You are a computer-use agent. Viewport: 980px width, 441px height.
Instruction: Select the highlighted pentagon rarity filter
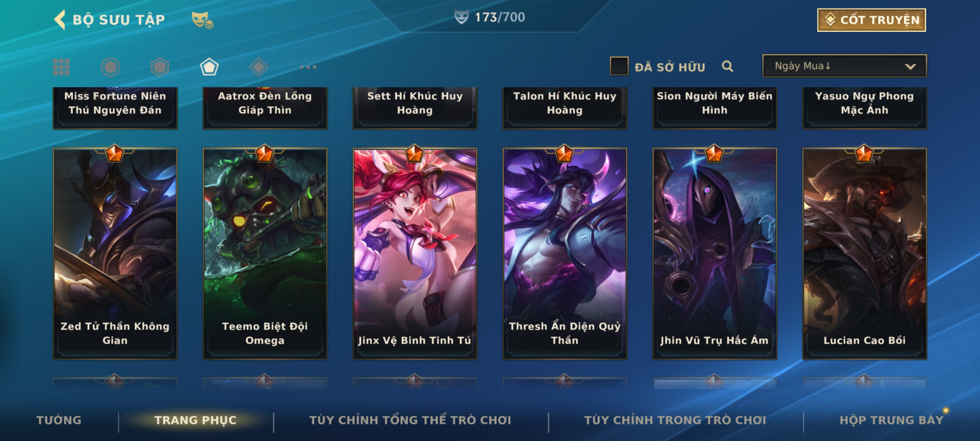point(209,67)
